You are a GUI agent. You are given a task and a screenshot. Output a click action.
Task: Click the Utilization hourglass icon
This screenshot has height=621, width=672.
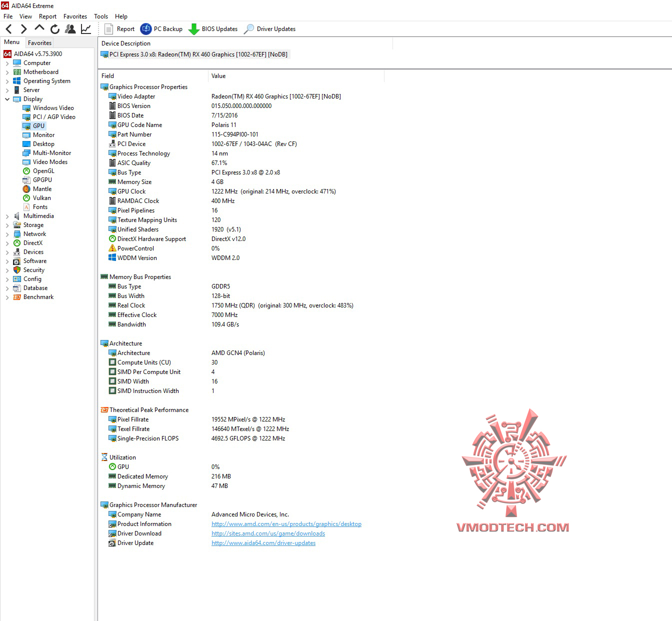104,457
